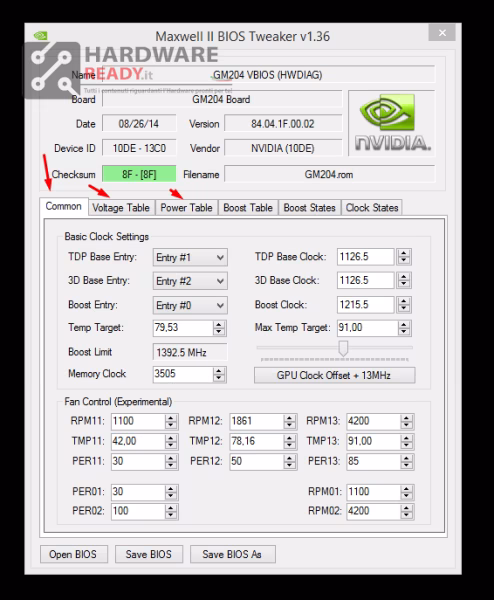Click the Save BIOS button

coord(148,554)
